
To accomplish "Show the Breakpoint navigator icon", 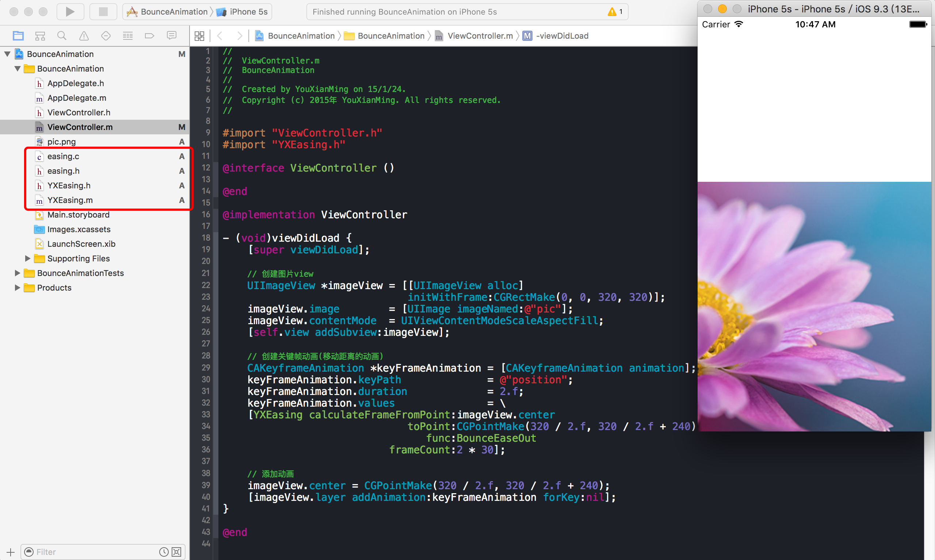I will [x=149, y=36].
